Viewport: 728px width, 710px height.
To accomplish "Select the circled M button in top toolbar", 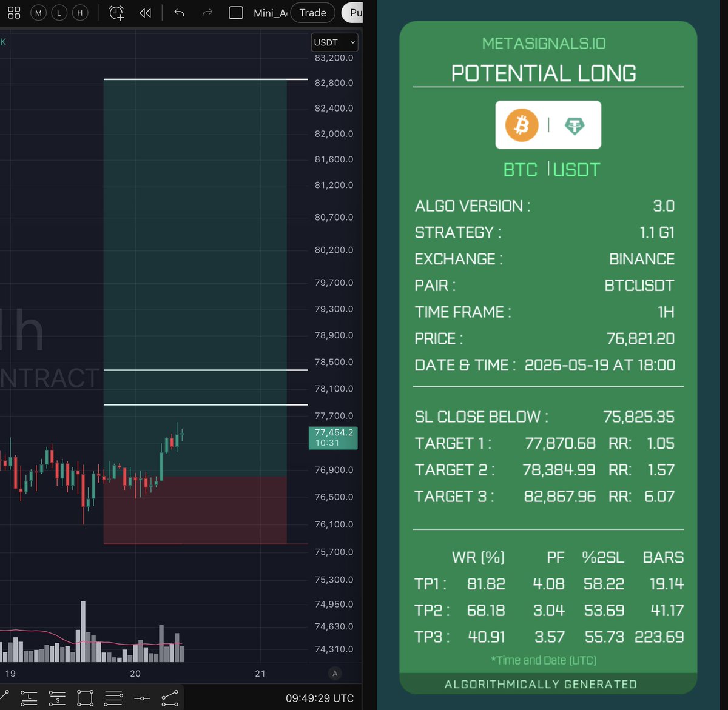I will click(38, 13).
